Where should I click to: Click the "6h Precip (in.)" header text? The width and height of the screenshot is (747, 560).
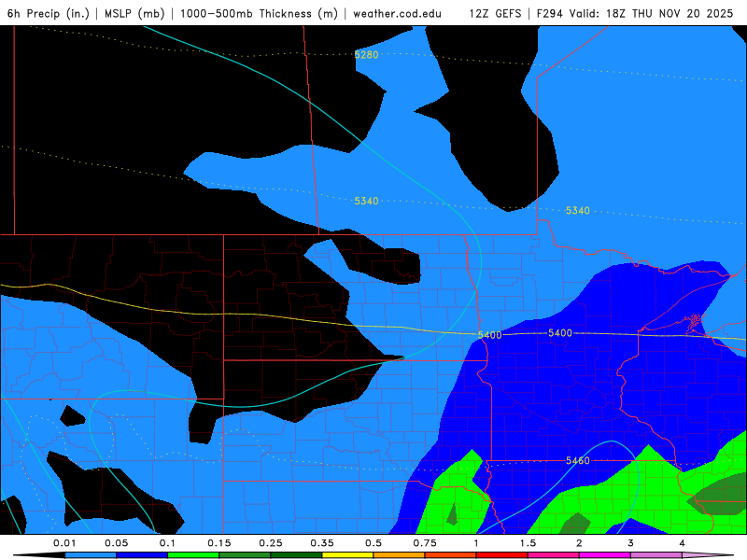pos(49,13)
